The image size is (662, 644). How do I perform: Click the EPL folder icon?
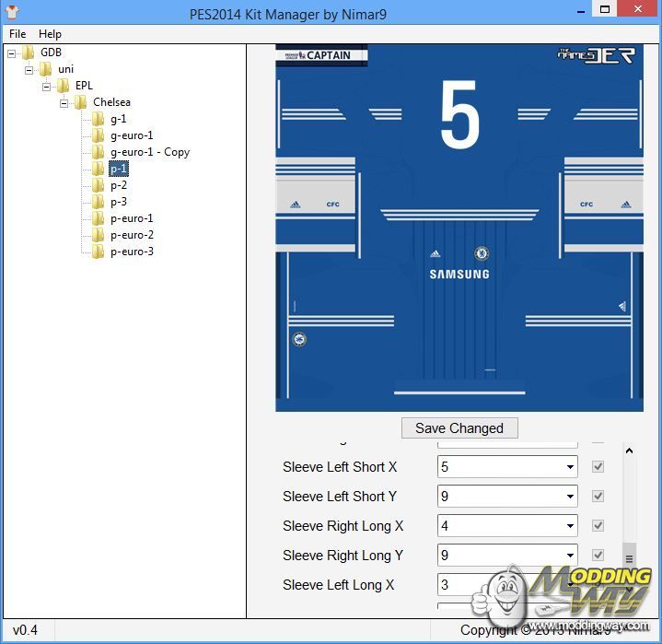[63, 86]
